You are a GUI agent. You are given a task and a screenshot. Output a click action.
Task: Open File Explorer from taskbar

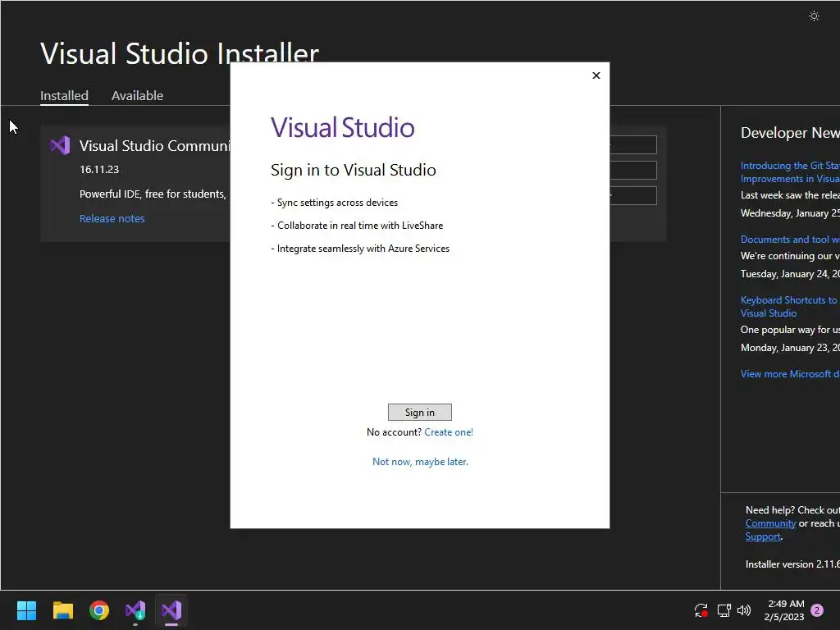[62, 610]
